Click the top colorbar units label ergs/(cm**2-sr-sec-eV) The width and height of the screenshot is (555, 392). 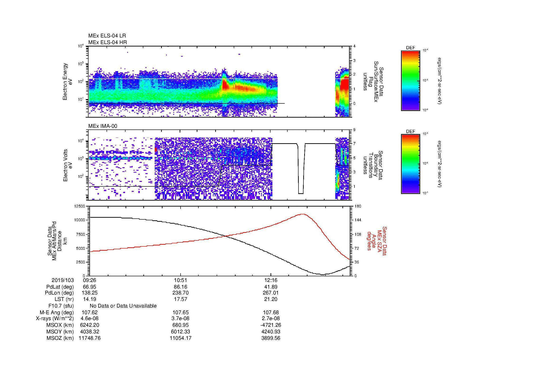(x=439, y=81)
